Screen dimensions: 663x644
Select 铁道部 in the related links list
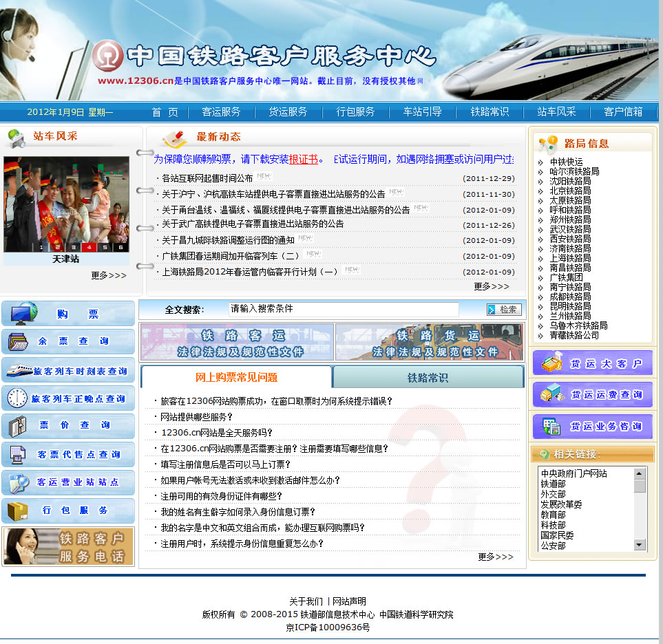click(553, 484)
